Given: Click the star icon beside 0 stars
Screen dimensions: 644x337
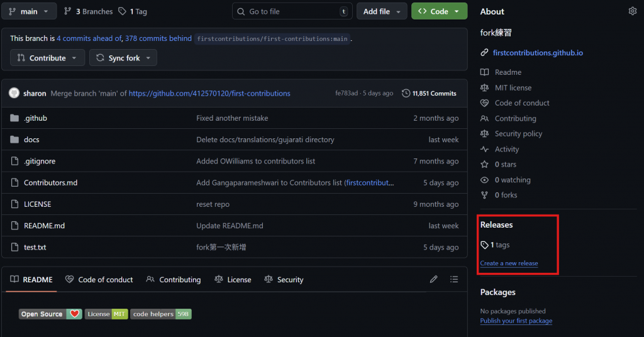Looking at the screenshot, I should click(485, 165).
